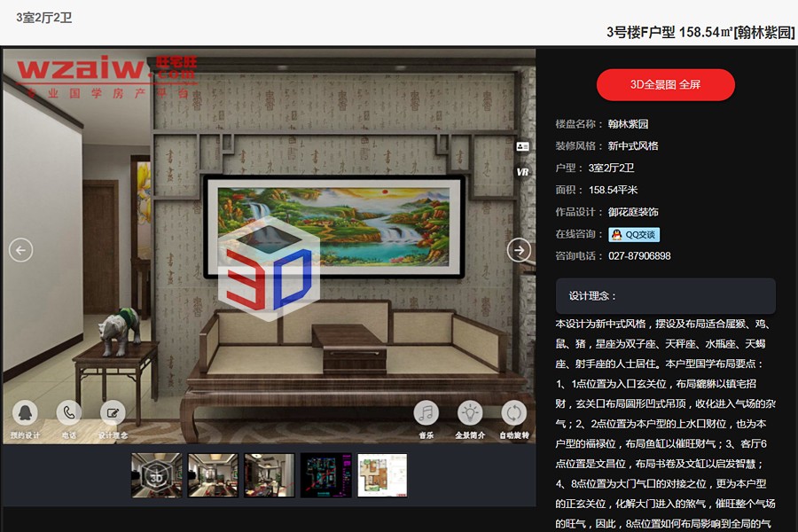Click the 3D全景图 全屏 button
This screenshot has width=798, height=532.
pyautogui.click(x=665, y=85)
